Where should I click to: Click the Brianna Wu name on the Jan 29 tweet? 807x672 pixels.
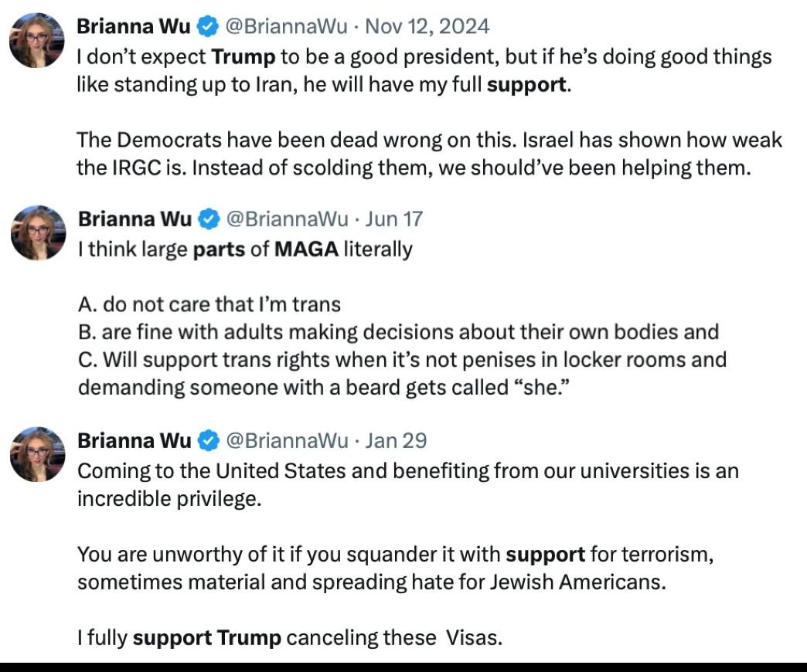[x=134, y=441]
